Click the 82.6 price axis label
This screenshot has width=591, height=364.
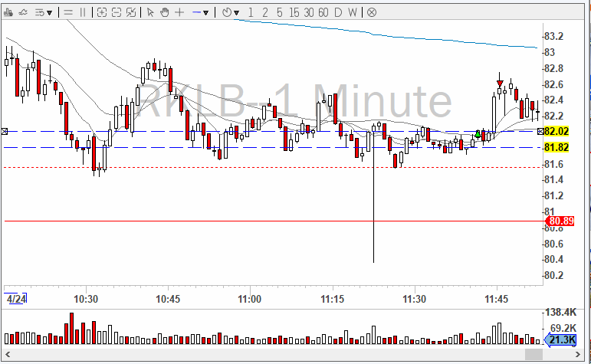pyautogui.click(x=554, y=84)
